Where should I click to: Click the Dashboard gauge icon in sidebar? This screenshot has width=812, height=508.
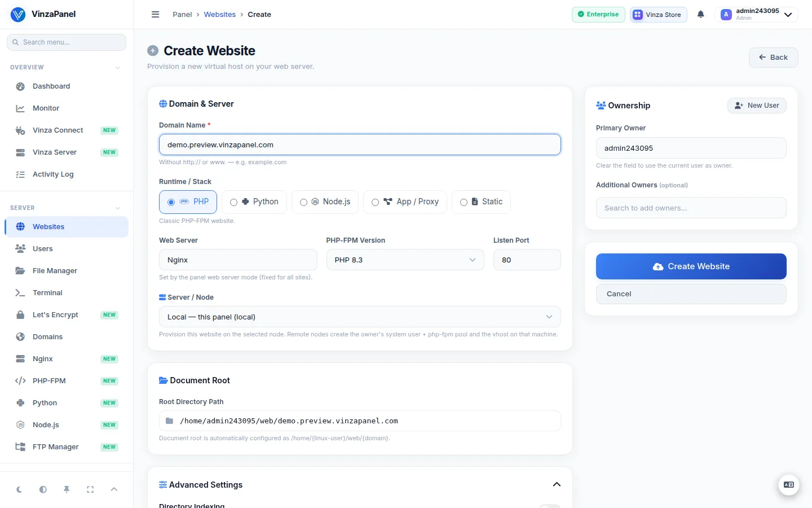tap(20, 86)
